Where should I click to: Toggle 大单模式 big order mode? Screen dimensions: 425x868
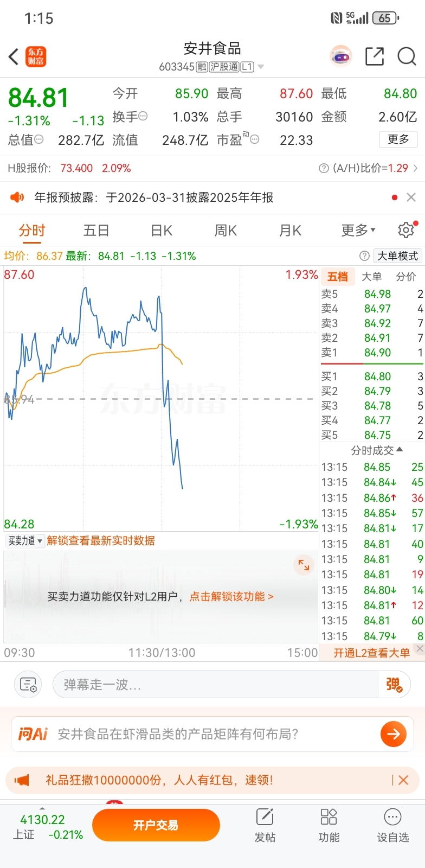click(397, 256)
